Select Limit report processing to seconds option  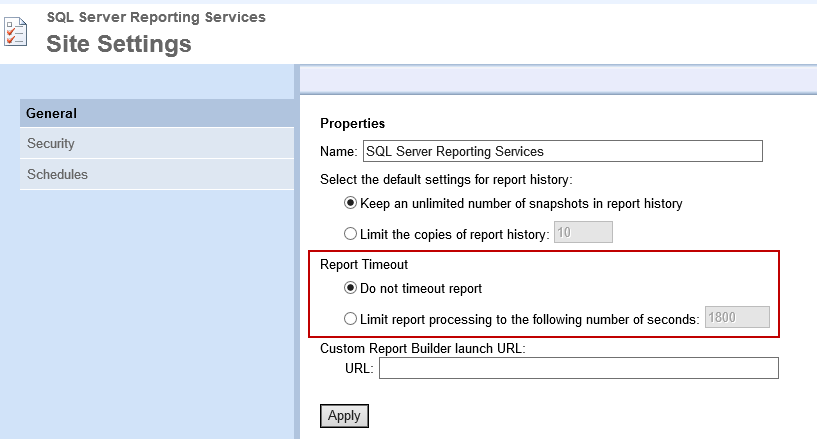[351, 318]
